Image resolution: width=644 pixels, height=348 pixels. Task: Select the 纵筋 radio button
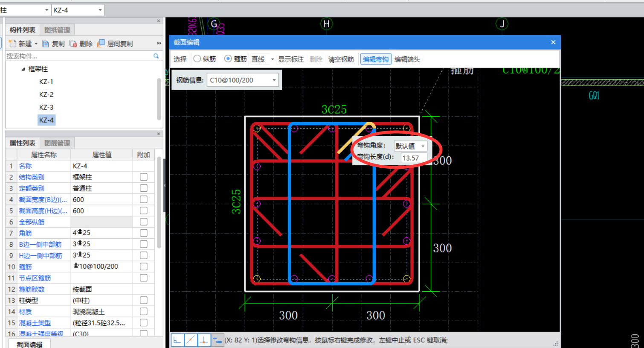[x=197, y=59]
